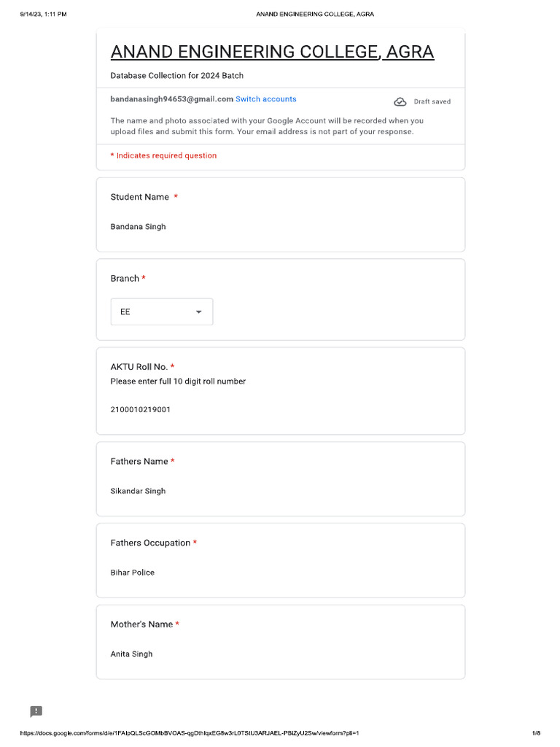The image size is (560, 747).
Task: Click the Branch question label
Action: (125, 279)
